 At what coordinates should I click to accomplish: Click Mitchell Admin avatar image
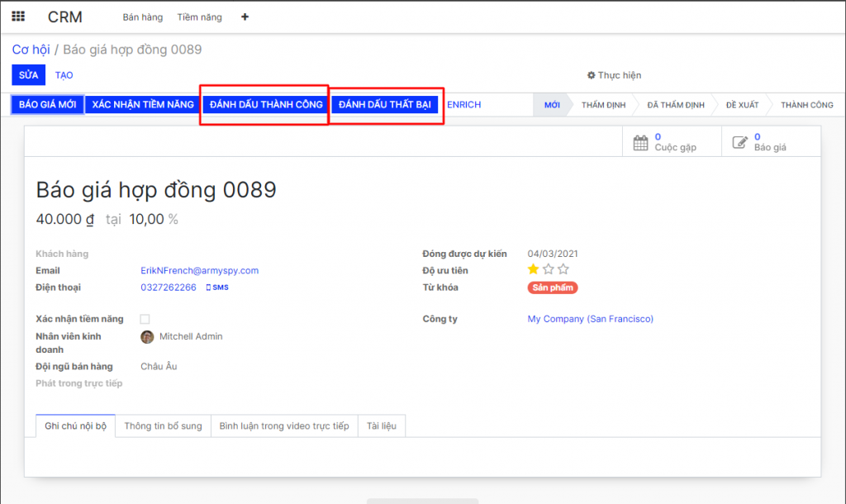coord(147,337)
